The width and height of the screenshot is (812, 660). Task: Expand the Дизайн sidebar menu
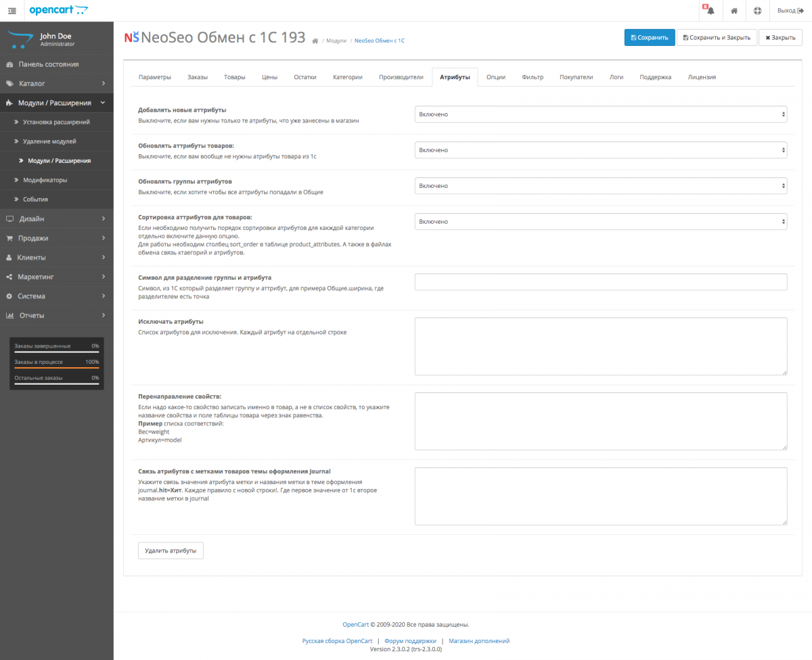click(x=57, y=219)
